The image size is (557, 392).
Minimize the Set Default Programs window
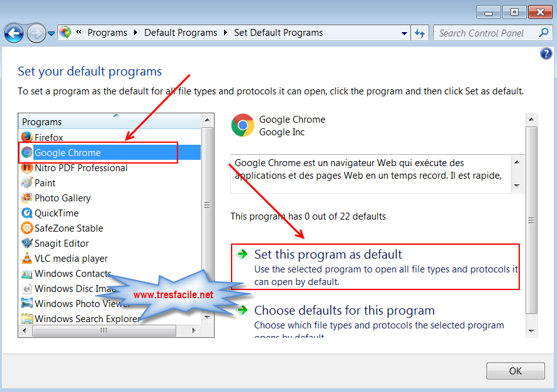[488, 13]
